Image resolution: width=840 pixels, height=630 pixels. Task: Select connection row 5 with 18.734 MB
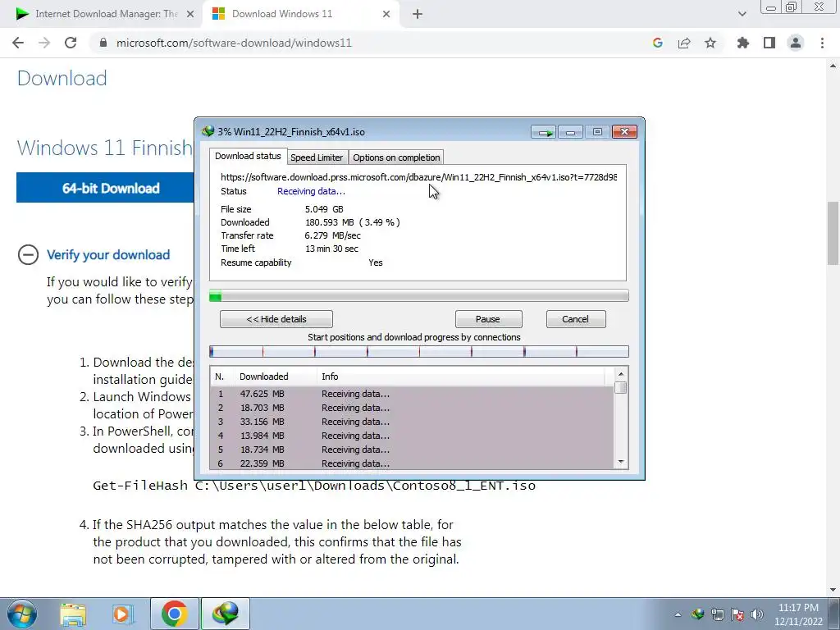pos(412,450)
